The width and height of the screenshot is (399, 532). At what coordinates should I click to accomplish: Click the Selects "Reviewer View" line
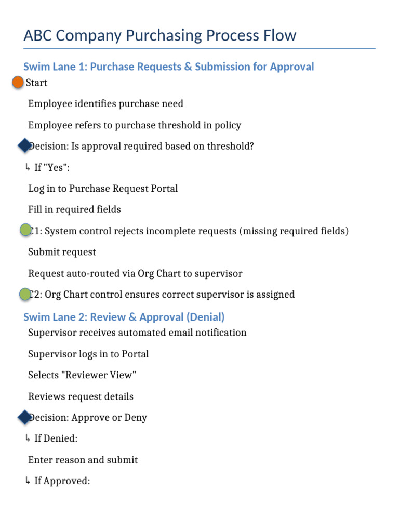82,375
